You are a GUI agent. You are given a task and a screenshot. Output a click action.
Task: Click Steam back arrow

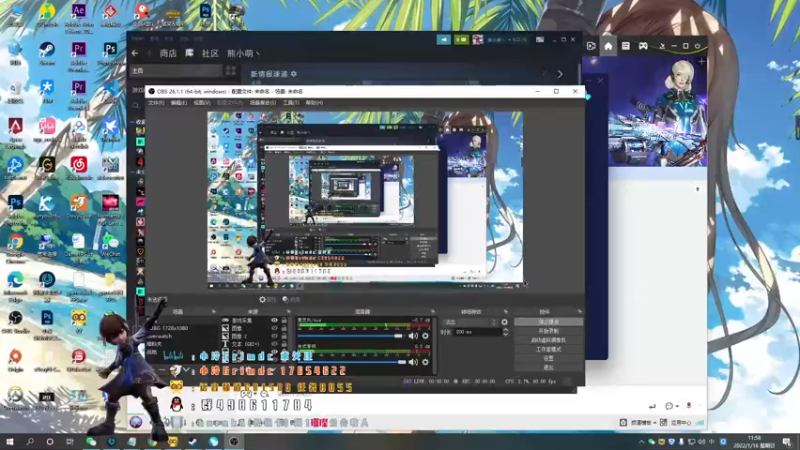pos(135,53)
